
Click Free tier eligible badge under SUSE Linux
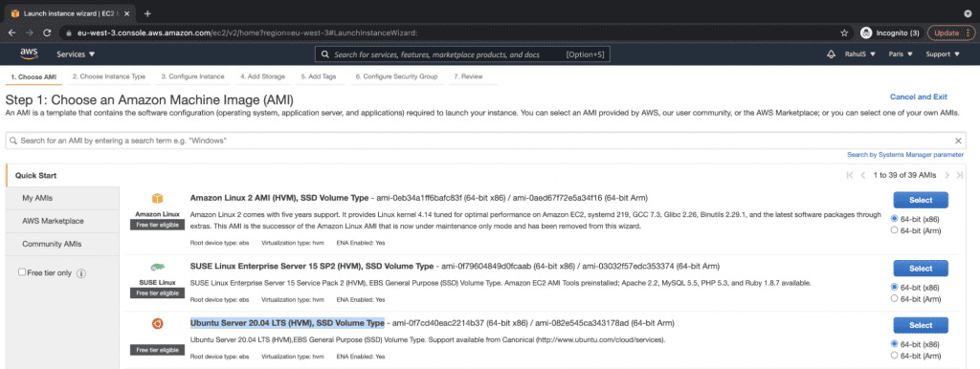[158, 293]
